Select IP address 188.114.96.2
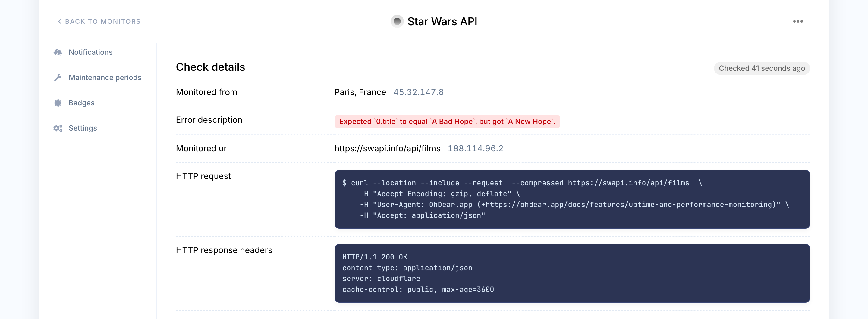This screenshot has width=868, height=319. (x=475, y=148)
